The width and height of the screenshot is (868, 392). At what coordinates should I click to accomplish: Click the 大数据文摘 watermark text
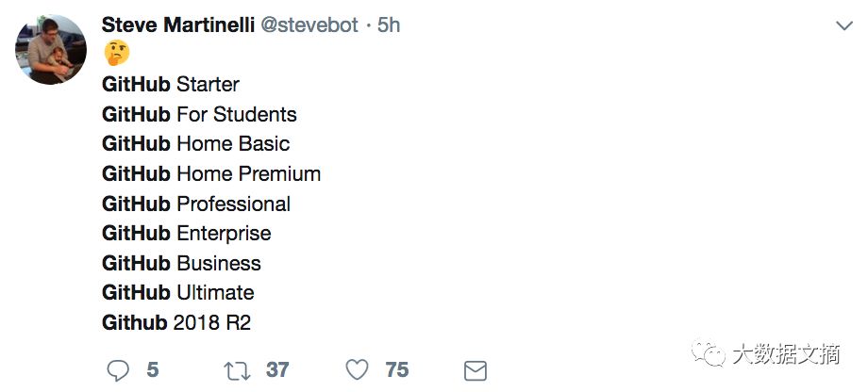[786, 354]
